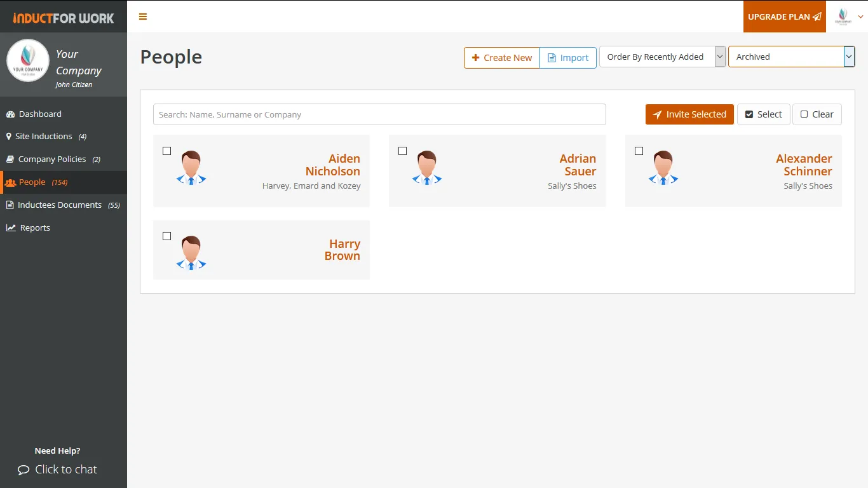This screenshot has width=868, height=488.
Task: Click Sally's Shoes under Alexander Schinner
Action: click(x=808, y=186)
